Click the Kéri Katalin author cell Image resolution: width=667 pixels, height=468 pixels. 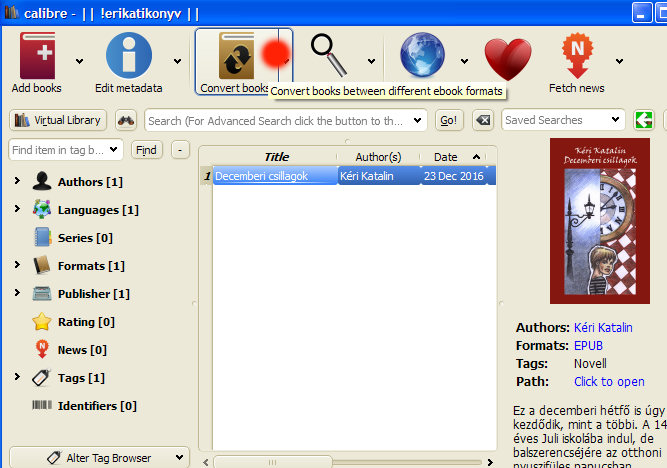(x=379, y=176)
